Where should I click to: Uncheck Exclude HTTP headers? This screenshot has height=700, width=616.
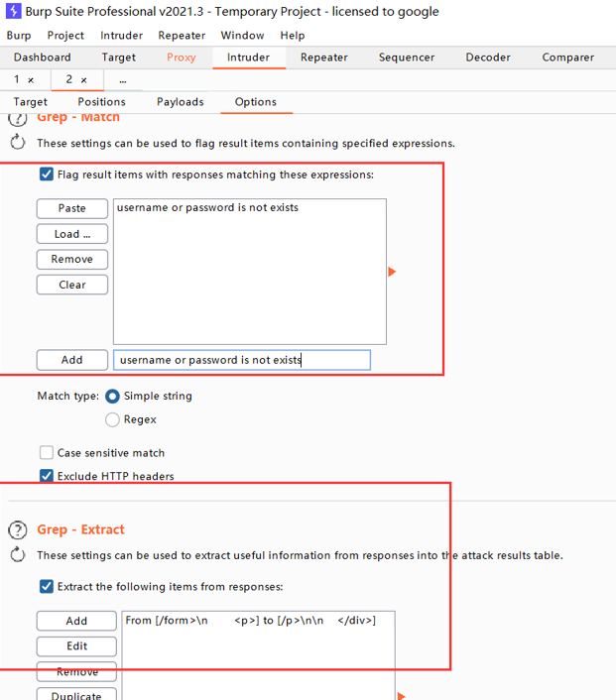47,476
